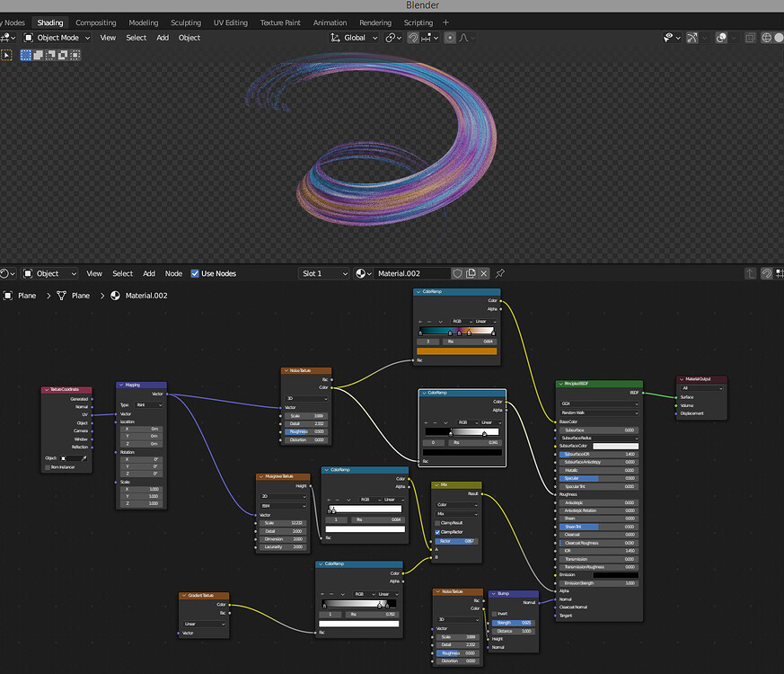Image resolution: width=784 pixels, height=674 pixels.
Task: Toggle the viewport gizmo display icon
Action: coord(692,38)
